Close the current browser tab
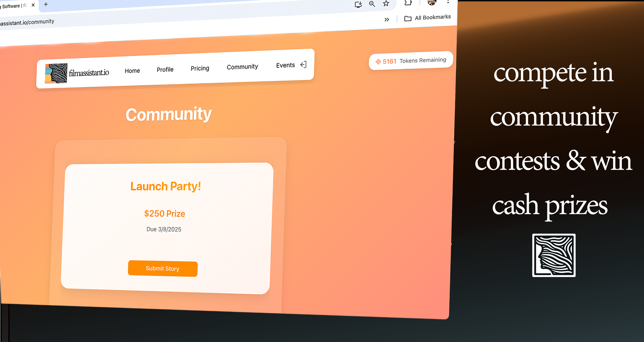The image size is (644, 342). [33, 5]
